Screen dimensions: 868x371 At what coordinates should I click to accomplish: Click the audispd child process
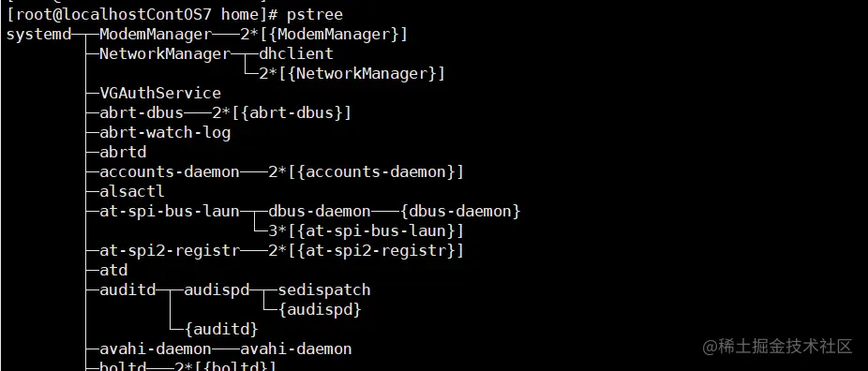pyautogui.click(x=217, y=290)
